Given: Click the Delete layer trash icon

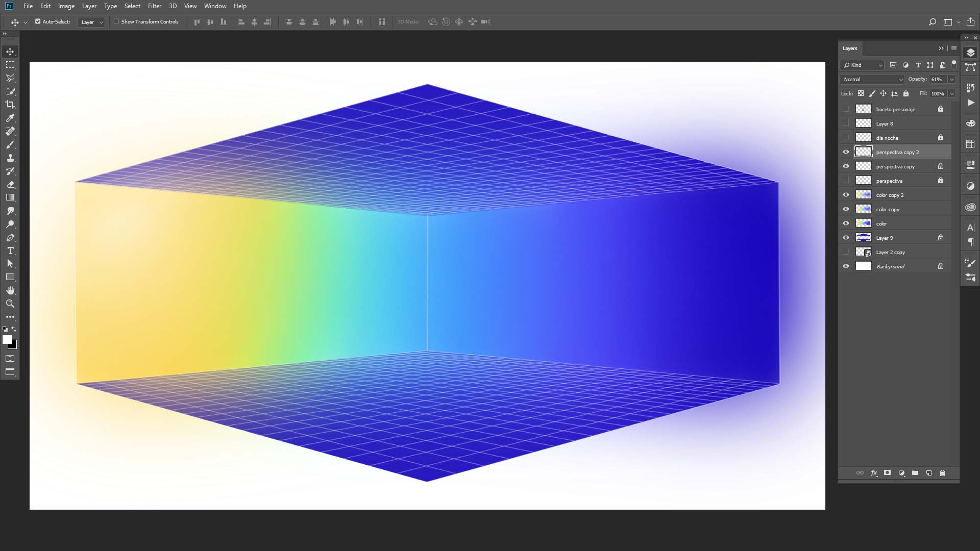Looking at the screenshot, I should click(942, 473).
